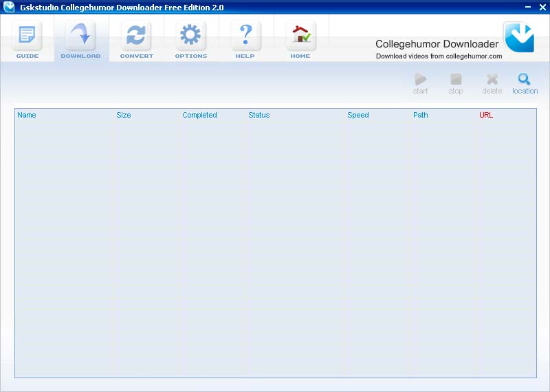Open the Guide tab icon
This screenshot has height=392, width=550.
(27, 35)
